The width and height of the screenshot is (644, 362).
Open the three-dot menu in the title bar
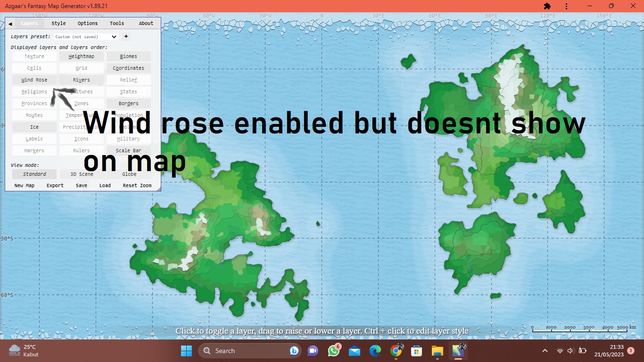(x=566, y=6)
